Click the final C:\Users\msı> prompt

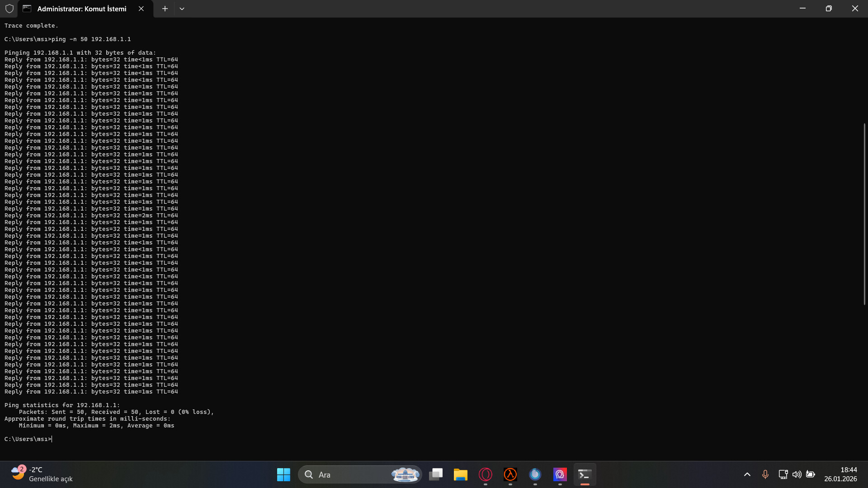[28, 439]
